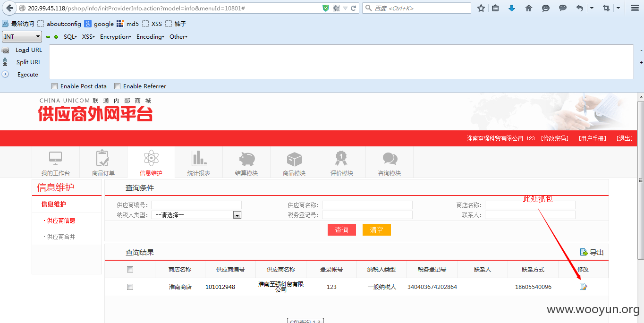Open 结算模块 piggy bank module

(246, 163)
